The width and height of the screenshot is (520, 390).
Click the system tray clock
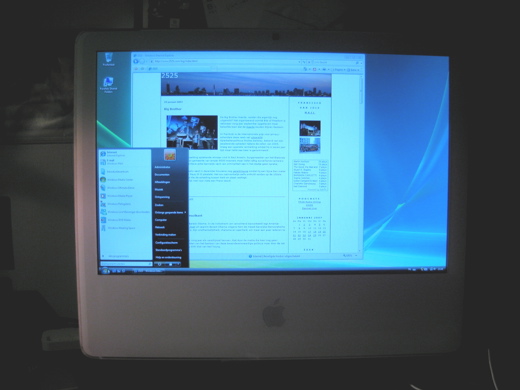[x=441, y=269]
